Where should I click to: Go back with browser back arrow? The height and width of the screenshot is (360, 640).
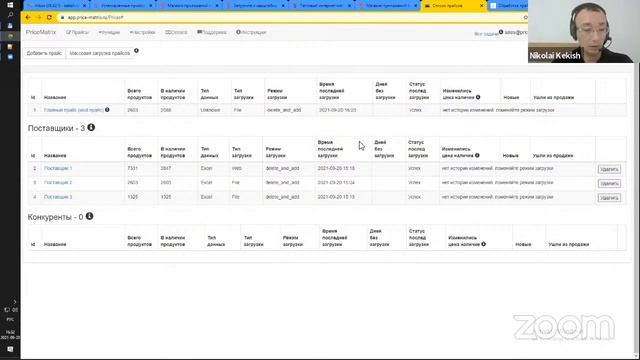click(28, 18)
